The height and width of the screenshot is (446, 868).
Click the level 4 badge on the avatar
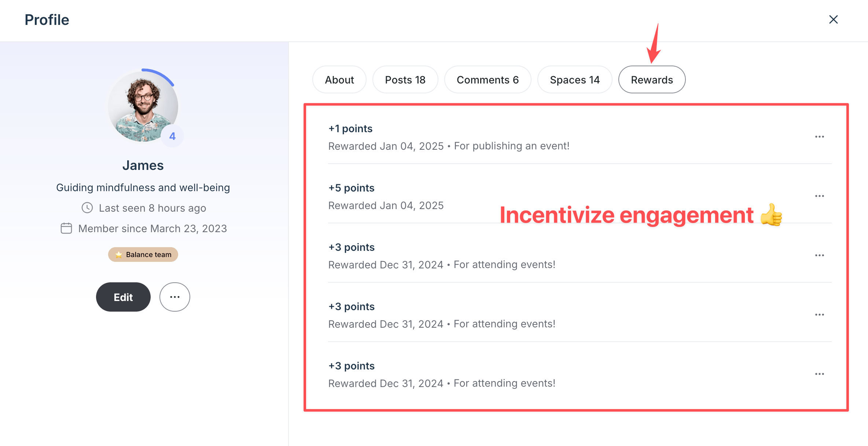[x=172, y=136]
